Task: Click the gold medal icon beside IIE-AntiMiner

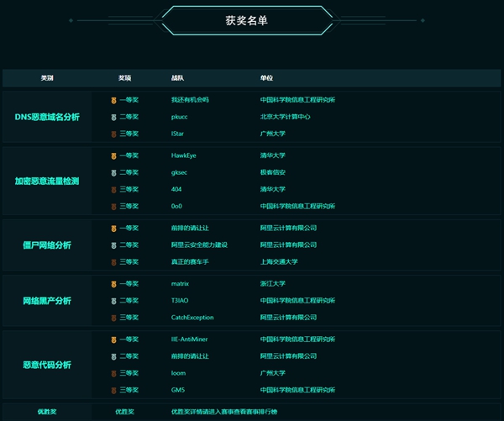Action: click(114, 339)
